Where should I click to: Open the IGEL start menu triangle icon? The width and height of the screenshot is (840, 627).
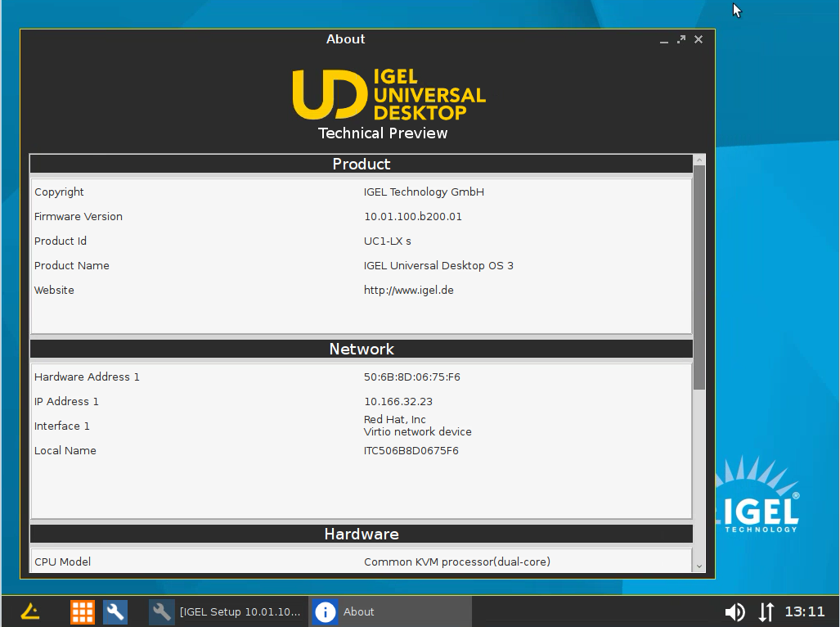click(x=29, y=611)
